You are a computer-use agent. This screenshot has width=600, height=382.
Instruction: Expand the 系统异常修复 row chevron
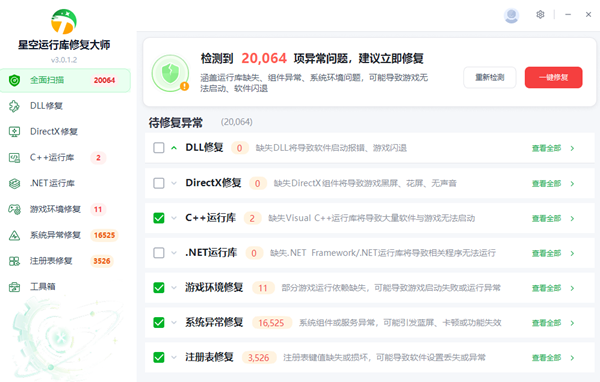pyautogui.click(x=174, y=323)
